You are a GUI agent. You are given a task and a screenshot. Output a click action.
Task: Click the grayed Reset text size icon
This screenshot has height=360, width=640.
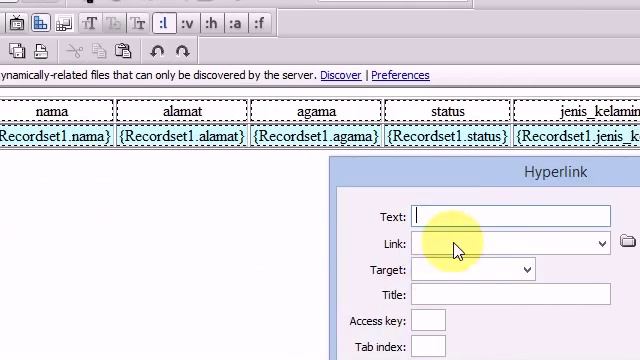(x=113, y=23)
